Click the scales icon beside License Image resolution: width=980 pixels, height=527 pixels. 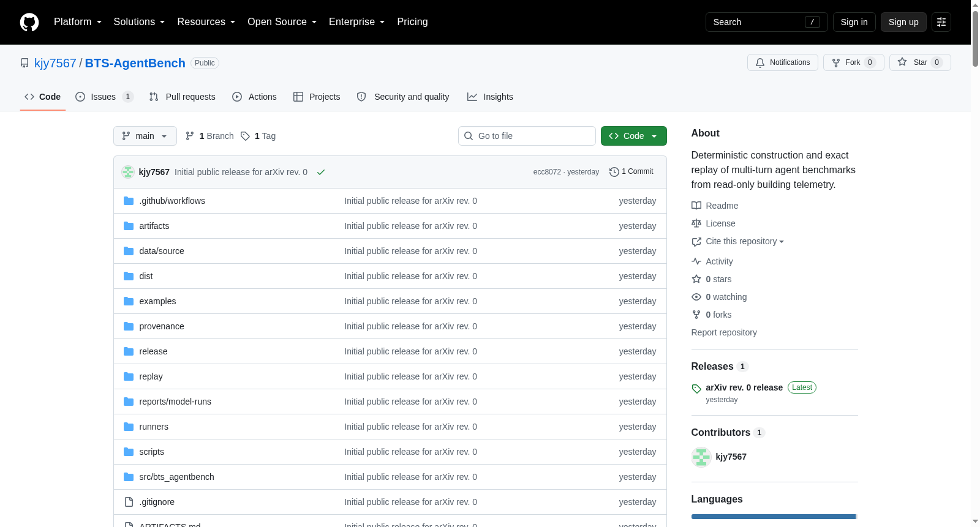pyautogui.click(x=696, y=223)
